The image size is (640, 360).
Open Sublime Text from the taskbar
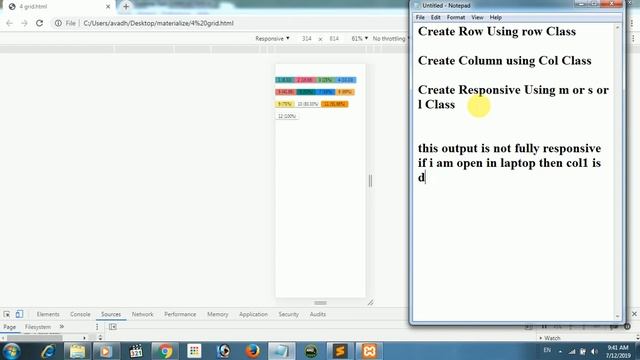click(340, 351)
